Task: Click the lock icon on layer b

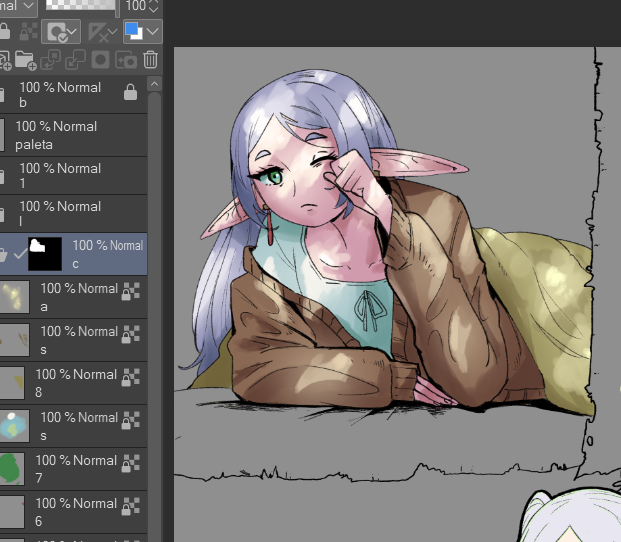Action: (130, 92)
